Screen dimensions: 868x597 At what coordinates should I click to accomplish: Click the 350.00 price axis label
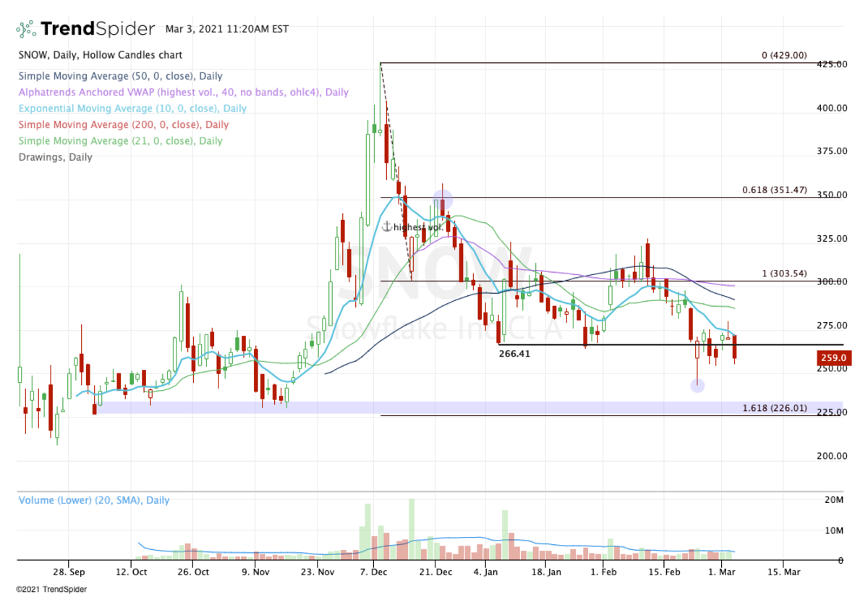[x=832, y=195]
